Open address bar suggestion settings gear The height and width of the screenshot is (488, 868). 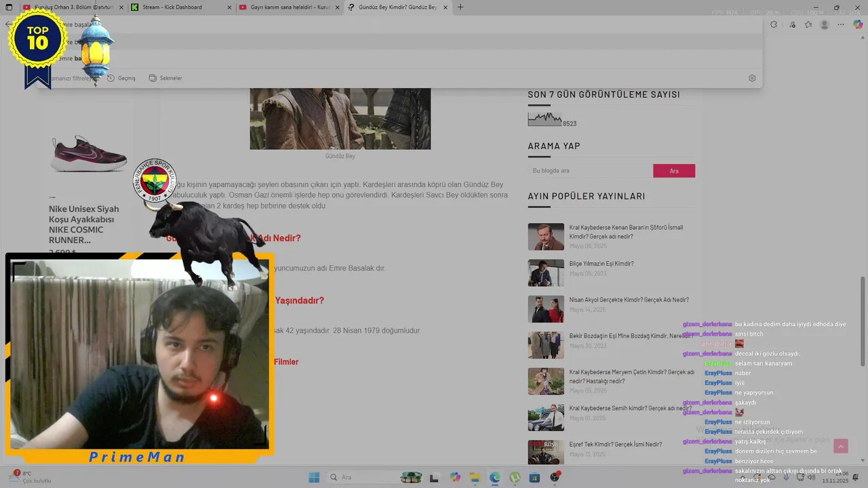tap(752, 78)
